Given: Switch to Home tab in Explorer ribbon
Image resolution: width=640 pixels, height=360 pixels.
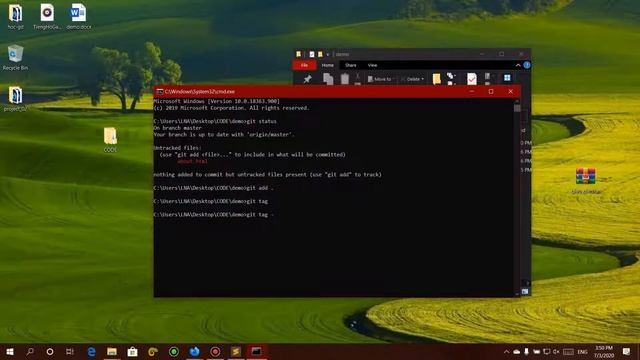Looking at the screenshot, I should tap(327, 65).
